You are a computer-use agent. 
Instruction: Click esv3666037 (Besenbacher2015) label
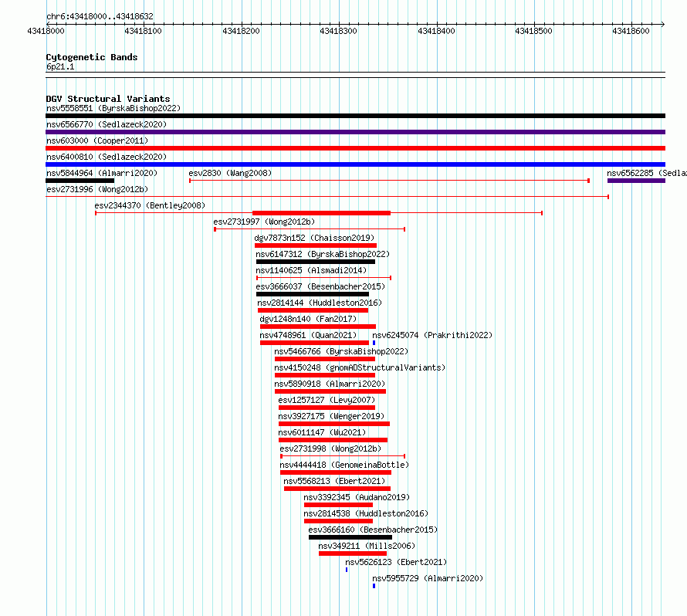[320, 286]
